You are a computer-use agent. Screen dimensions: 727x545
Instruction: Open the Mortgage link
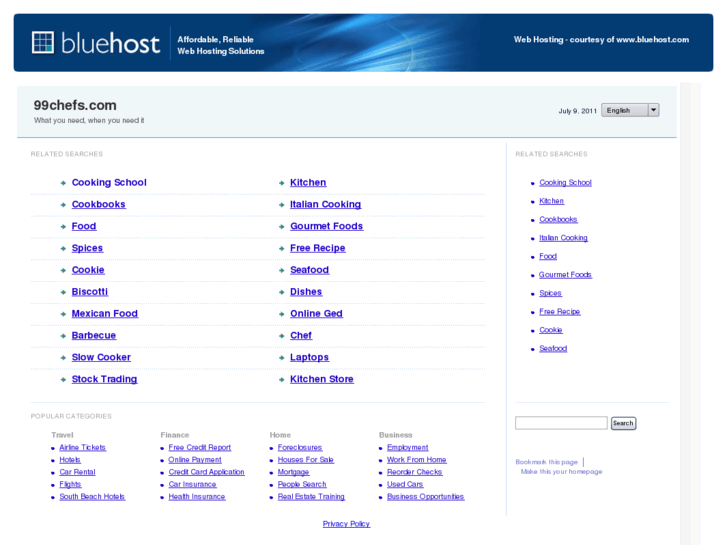[293, 472]
